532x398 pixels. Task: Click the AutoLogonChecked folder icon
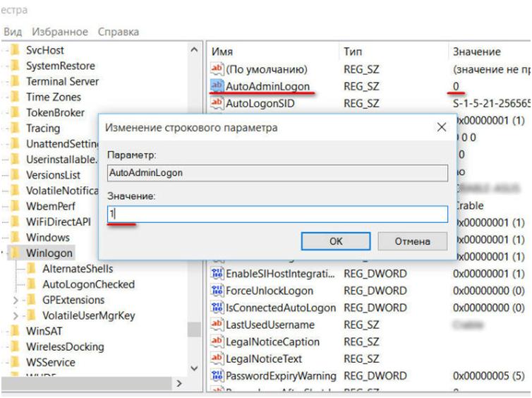click(x=31, y=284)
